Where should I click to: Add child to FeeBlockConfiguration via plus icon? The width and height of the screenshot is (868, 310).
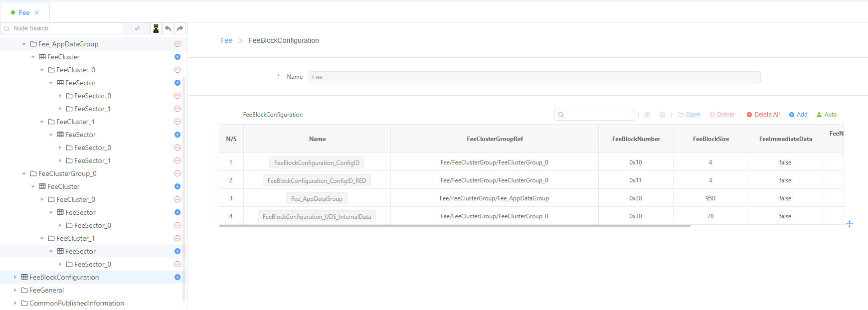coord(177,277)
